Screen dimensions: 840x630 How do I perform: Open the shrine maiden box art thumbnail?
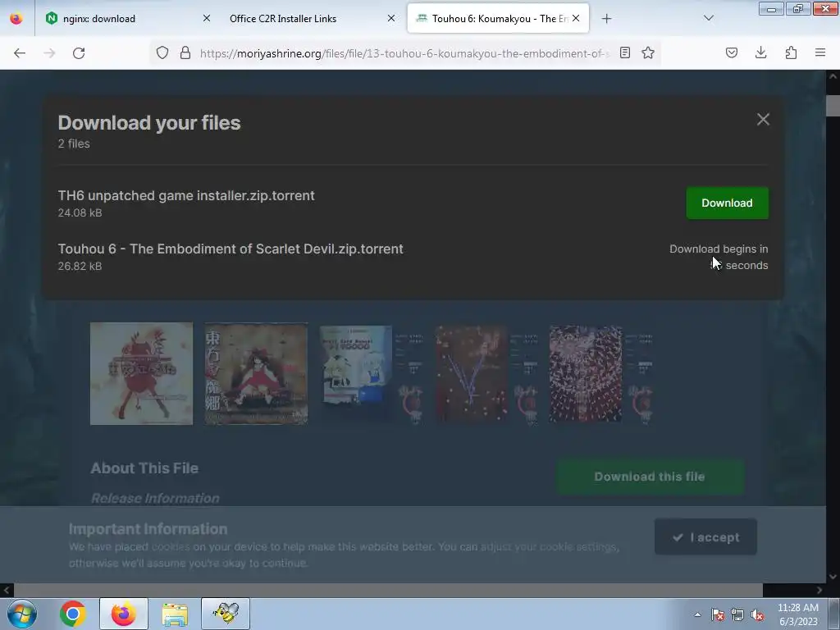[x=256, y=373]
